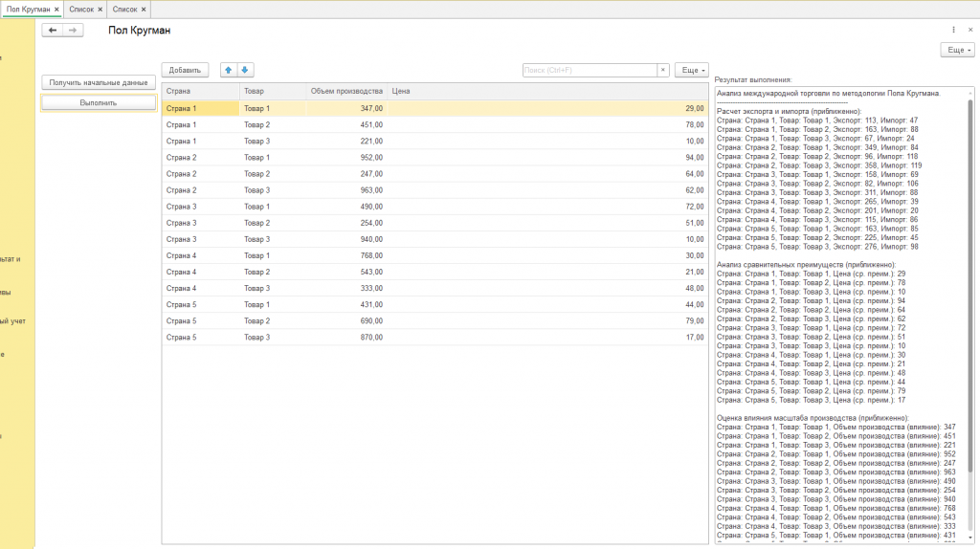
Task: Select price cell 44,00
Action: coord(548,305)
